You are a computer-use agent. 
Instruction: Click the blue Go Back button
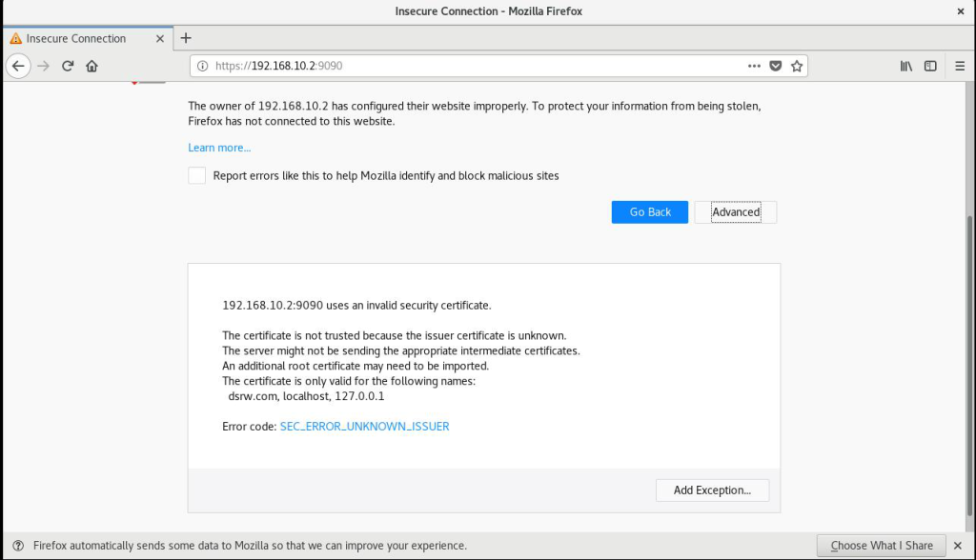[650, 212]
